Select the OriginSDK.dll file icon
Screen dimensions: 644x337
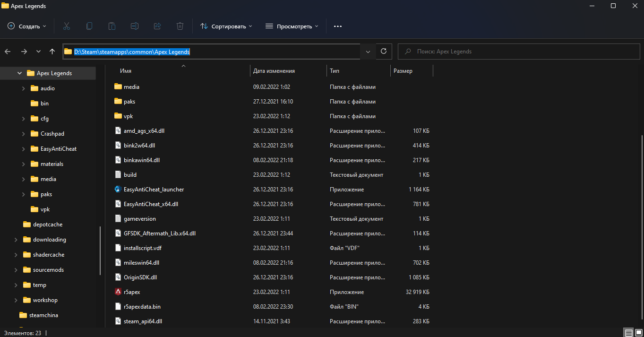pos(118,277)
